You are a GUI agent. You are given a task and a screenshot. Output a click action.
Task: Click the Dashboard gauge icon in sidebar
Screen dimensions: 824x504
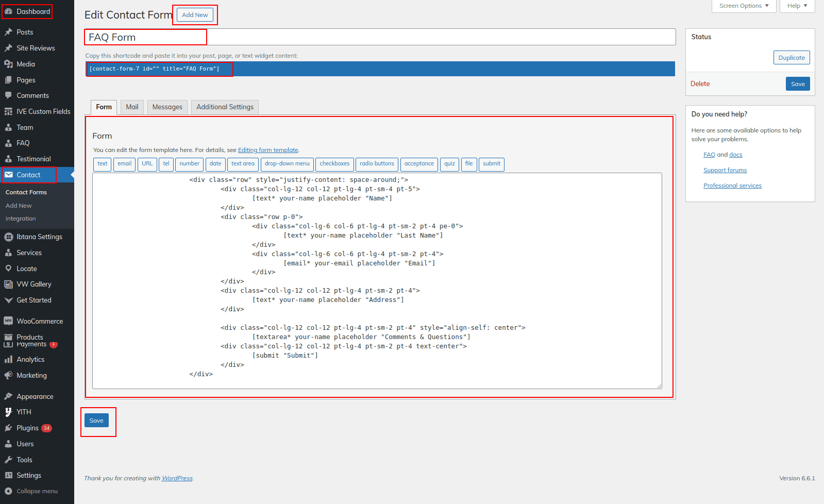tap(8, 11)
